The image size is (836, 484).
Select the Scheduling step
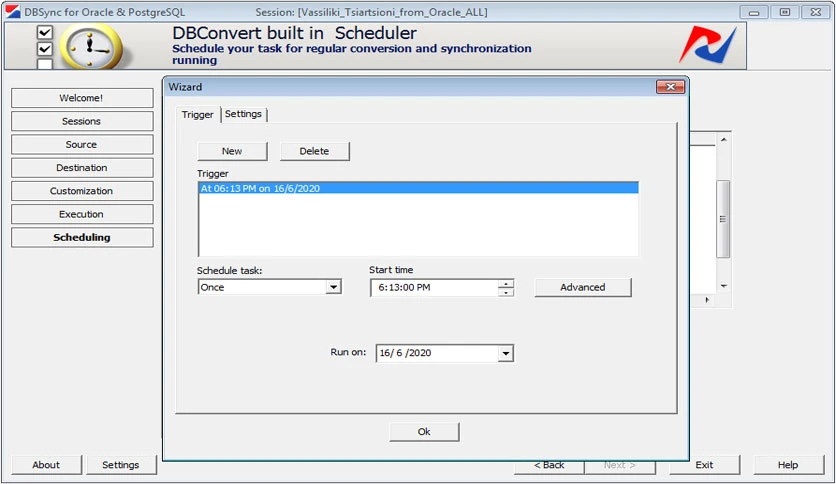point(82,237)
